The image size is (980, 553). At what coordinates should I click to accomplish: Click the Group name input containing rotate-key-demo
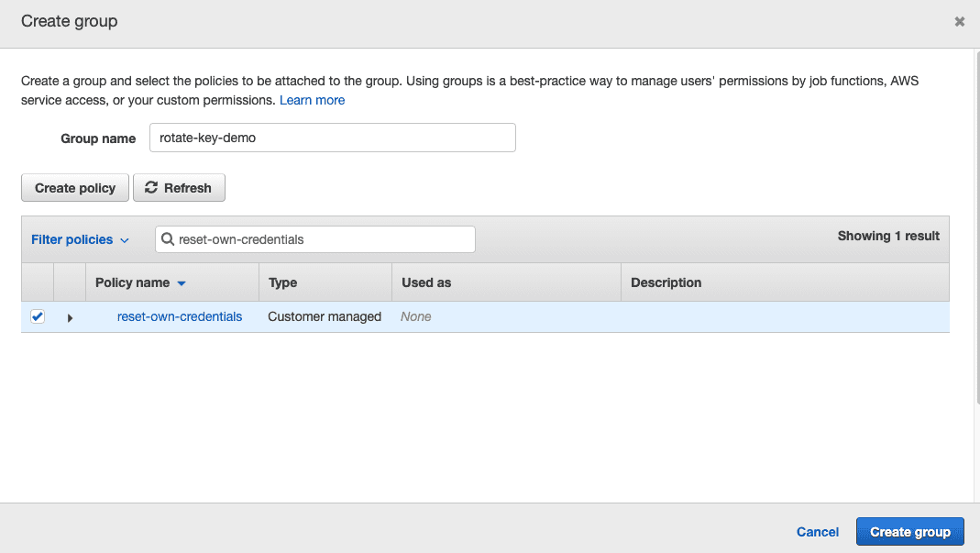pos(332,138)
